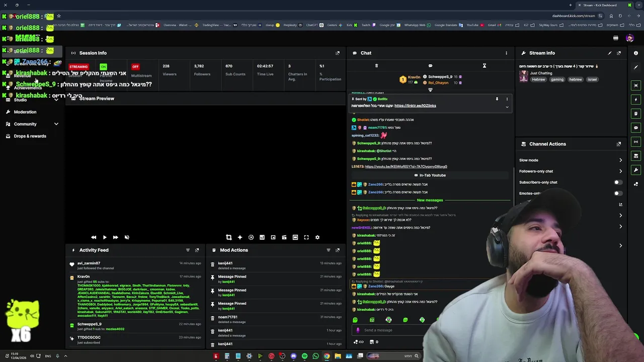Pop out the Channel Actions panel
This screenshot has height=362, width=644.
[619, 144]
